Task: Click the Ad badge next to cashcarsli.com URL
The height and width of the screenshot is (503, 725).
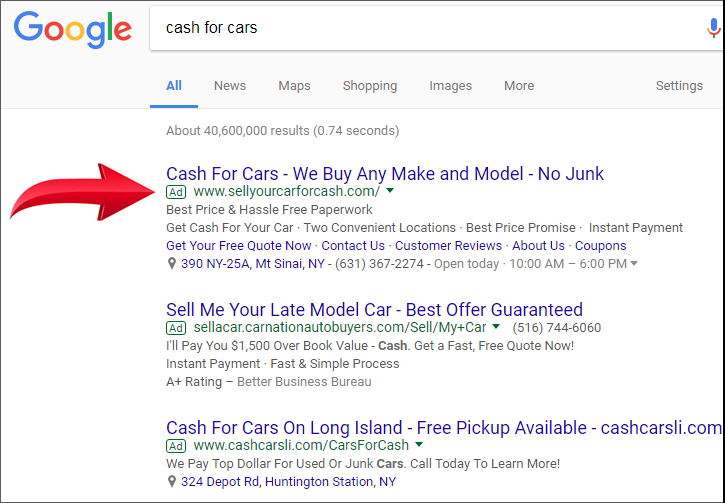Action: click(176, 446)
